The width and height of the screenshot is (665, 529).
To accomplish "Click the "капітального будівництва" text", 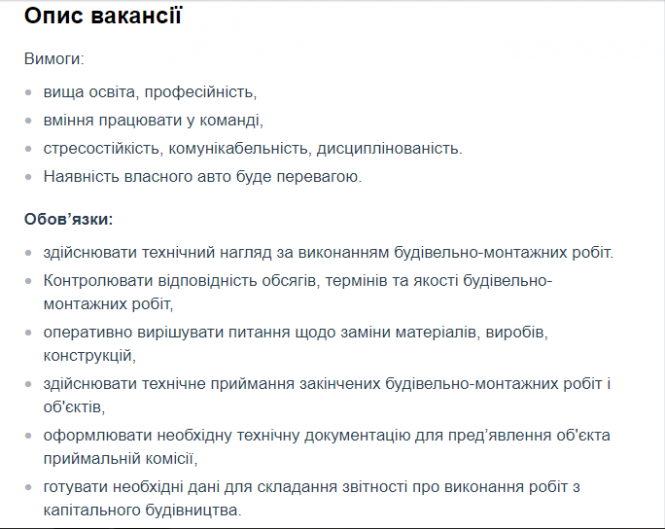I will coord(141,510).
